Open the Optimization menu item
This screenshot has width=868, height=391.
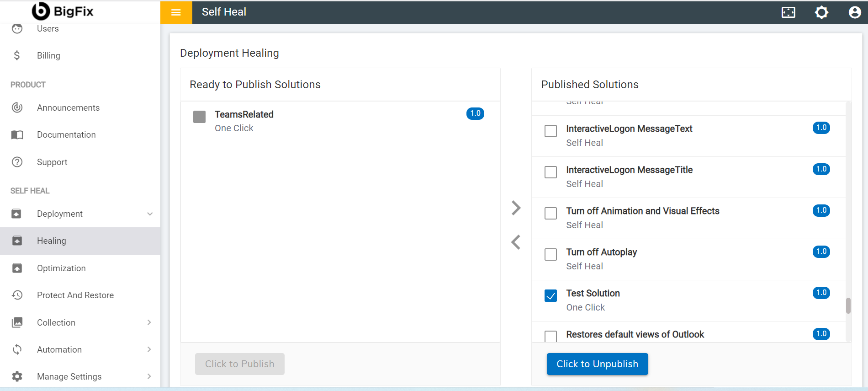[x=61, y=268]
